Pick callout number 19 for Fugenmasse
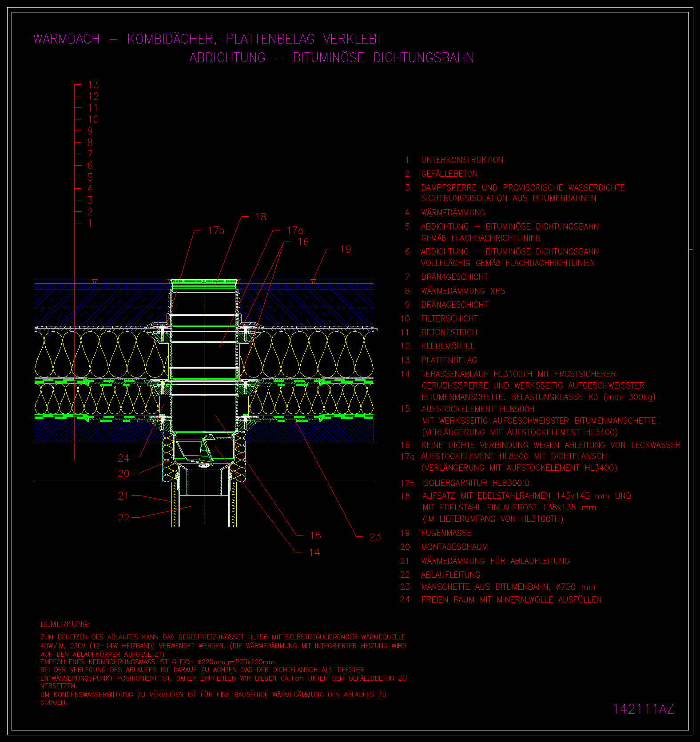 (346, 250)
